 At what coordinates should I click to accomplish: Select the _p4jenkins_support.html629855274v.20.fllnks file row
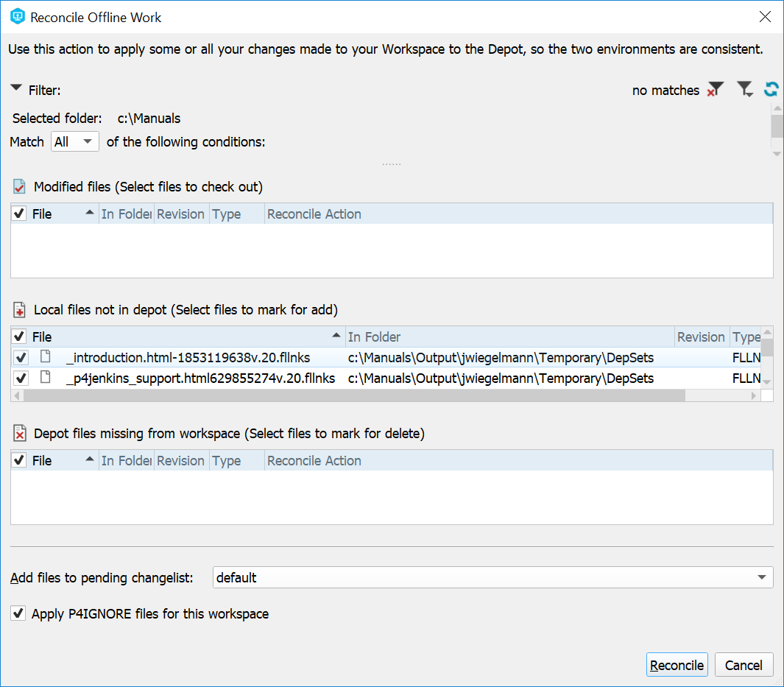pyautogui.click(x=200, y=378)
